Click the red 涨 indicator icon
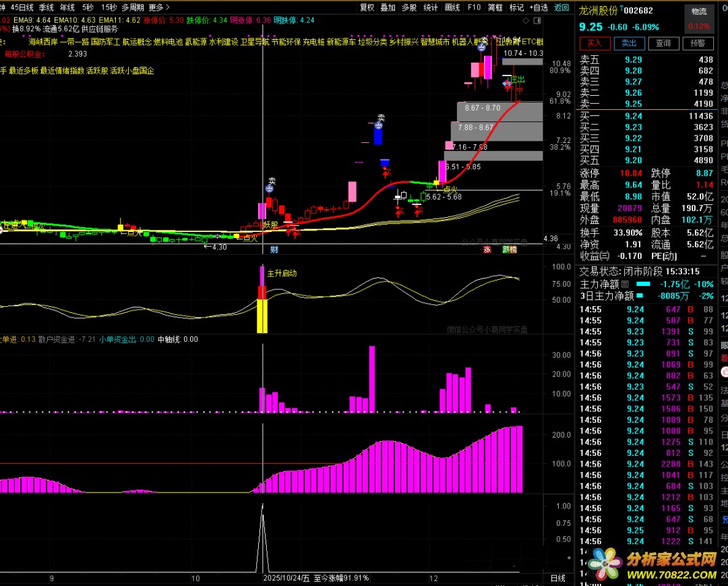 coord(487,250)
